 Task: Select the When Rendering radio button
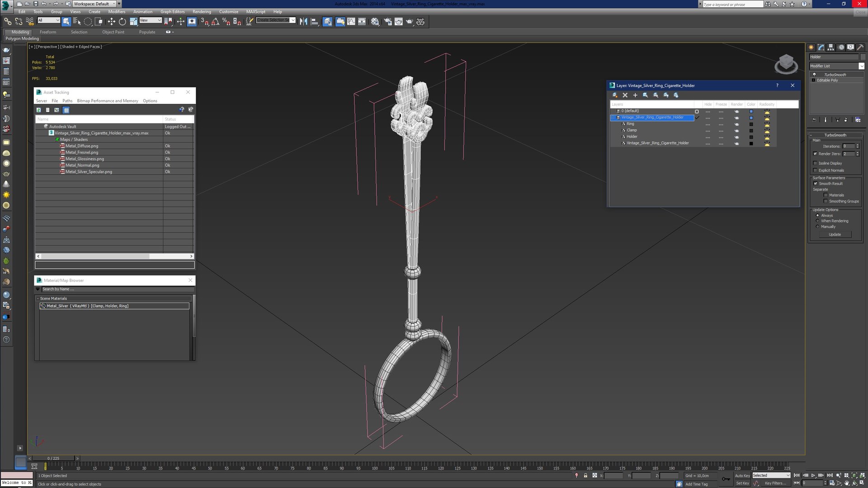[817, 221]
